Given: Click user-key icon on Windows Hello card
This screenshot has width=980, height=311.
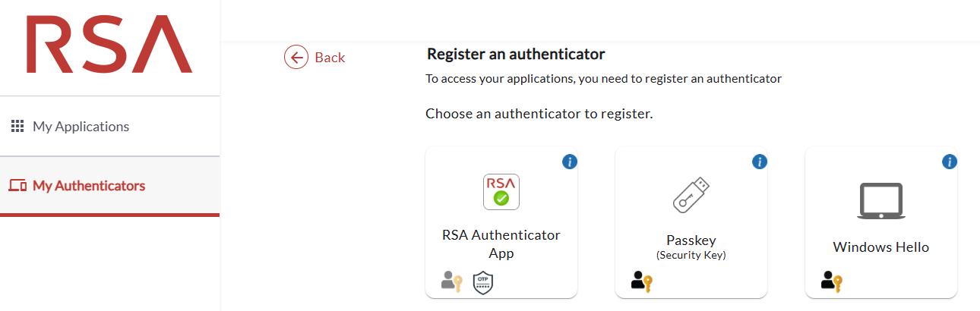Looking at the screenshot, I should point(831,281).
